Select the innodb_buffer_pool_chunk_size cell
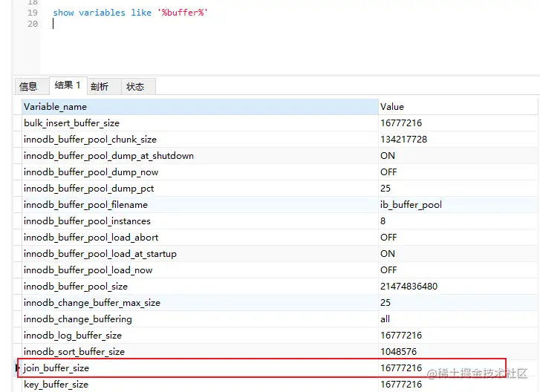540x392 pixels. pos(200,140)
